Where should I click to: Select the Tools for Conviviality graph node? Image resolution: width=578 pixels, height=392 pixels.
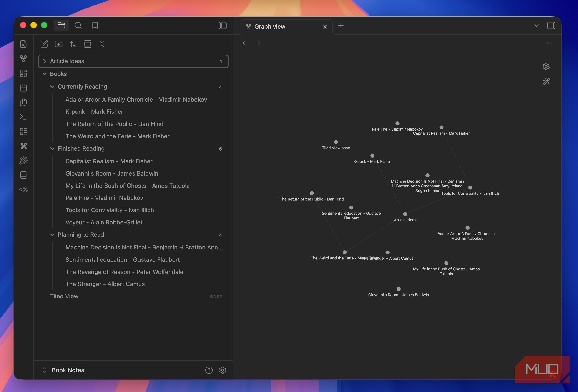coord(470,188)
